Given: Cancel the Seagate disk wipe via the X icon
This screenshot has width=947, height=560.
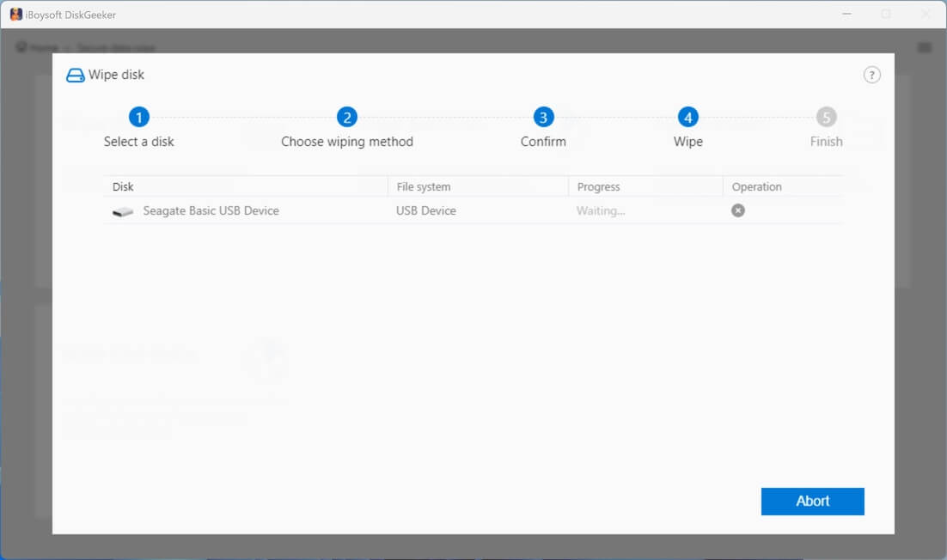Looking at the screenshot, I should (737, 210).
